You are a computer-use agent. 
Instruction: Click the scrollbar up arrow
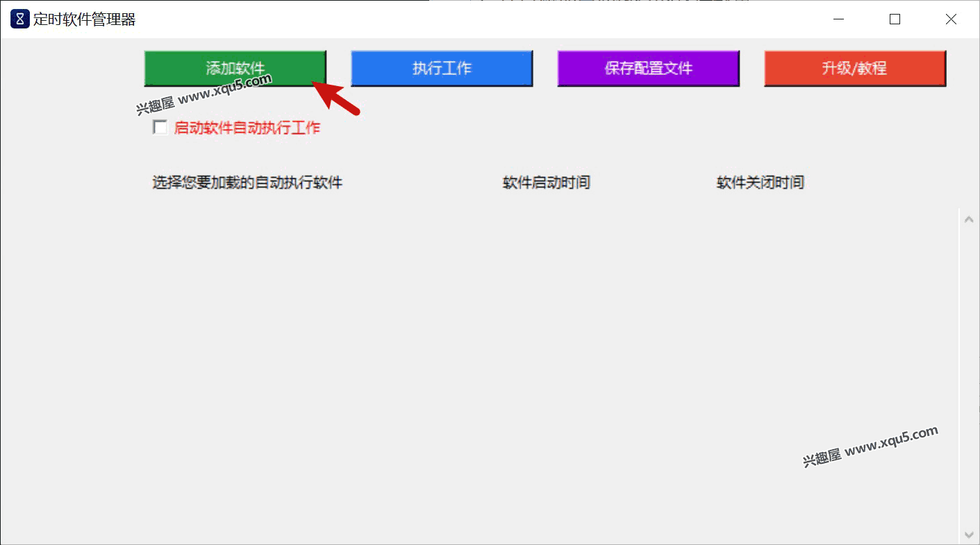click(x=969, y=219)
